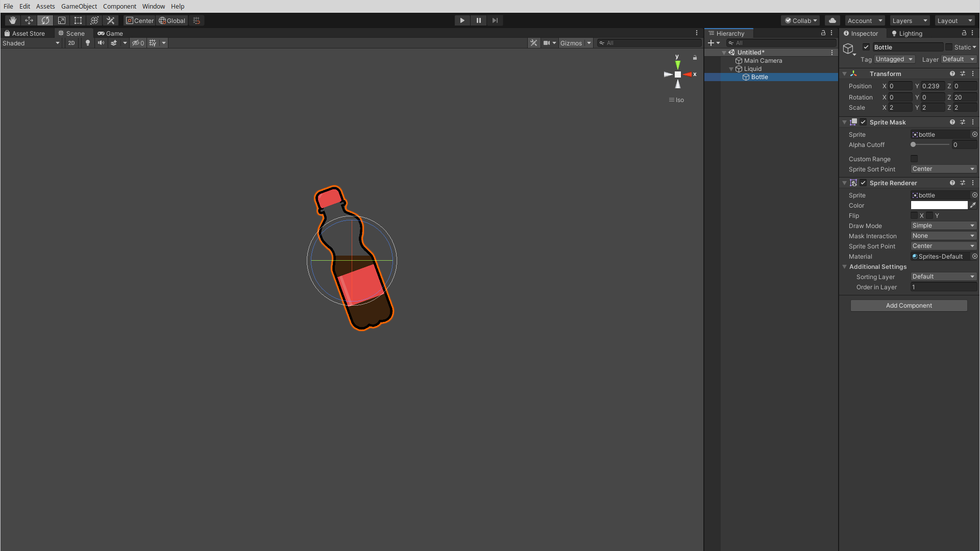Open the Window menu
This screenshot has height=551, width=980.
(x=154, y=6)
